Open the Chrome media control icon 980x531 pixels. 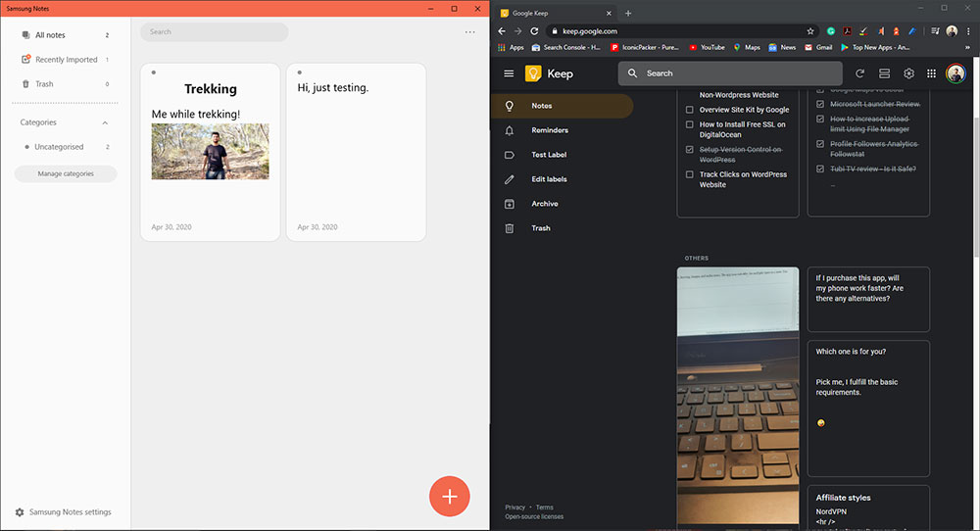pos(935,31)
